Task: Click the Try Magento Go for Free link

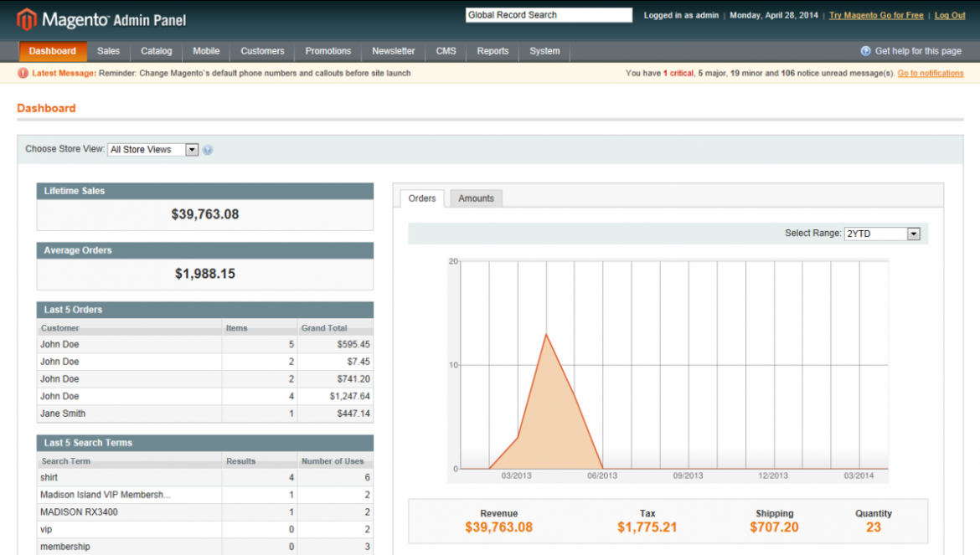Action: (x=875, y=15)
